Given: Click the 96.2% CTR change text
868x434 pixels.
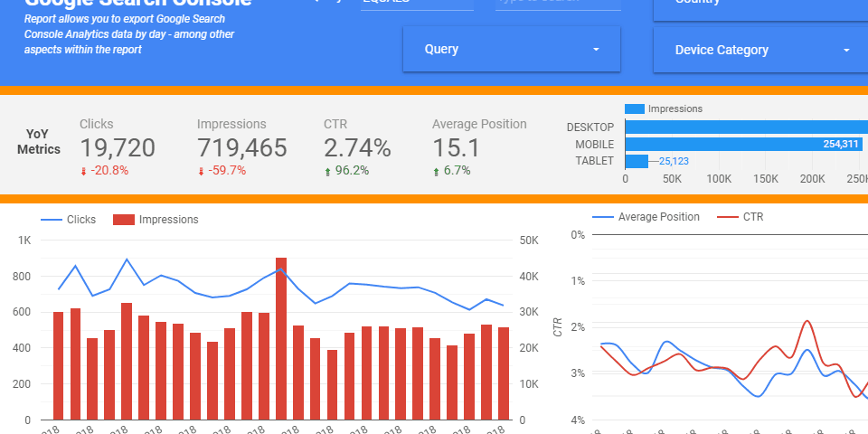Looking at the screenshot, I should click(352, 171).
